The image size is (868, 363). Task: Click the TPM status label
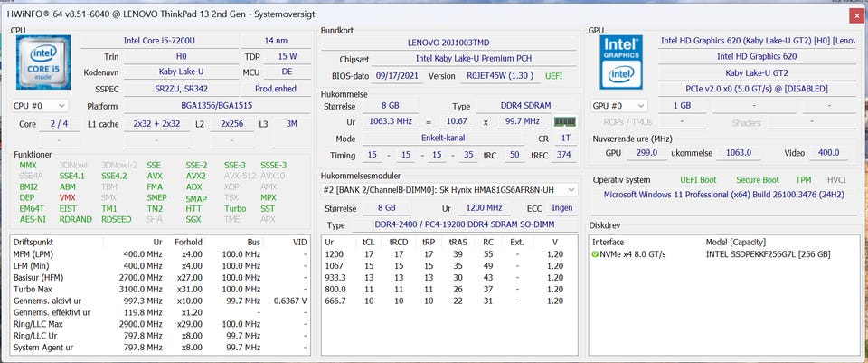pyautogui.click(x=803, y=180)
